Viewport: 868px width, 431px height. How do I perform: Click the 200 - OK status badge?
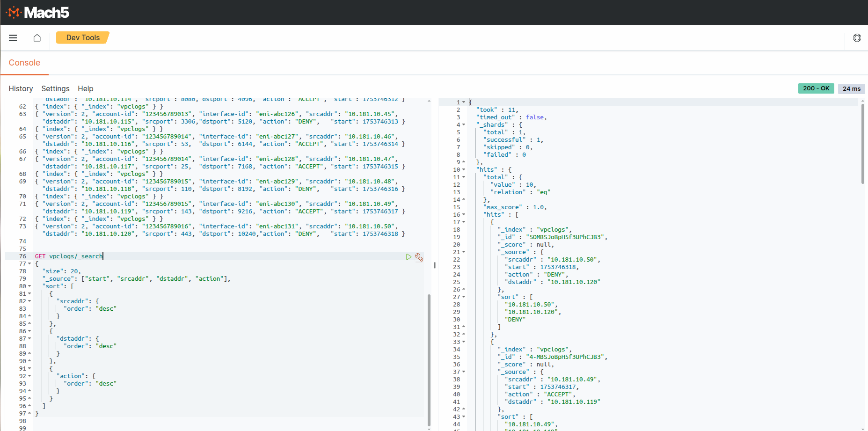(x=816, y=88)
